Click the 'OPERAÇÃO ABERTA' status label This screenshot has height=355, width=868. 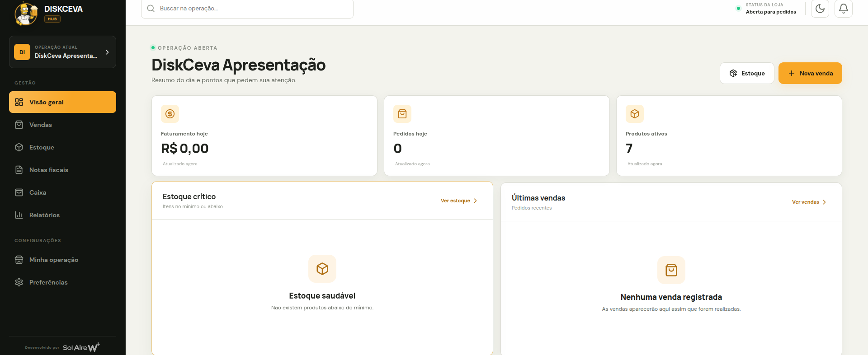pos(187,48)
